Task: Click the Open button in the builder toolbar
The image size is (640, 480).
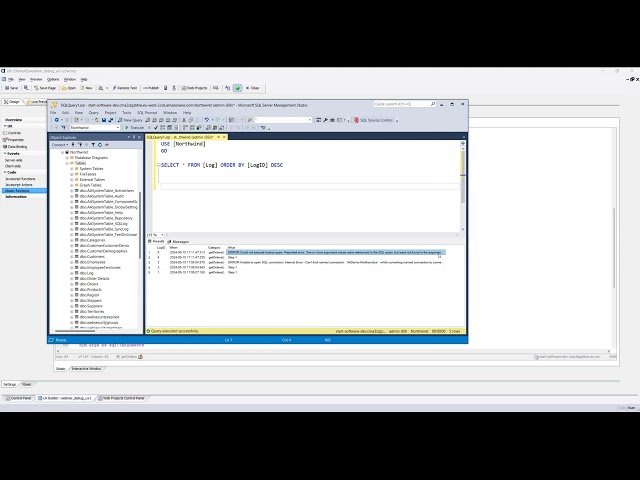Action: 69,88
